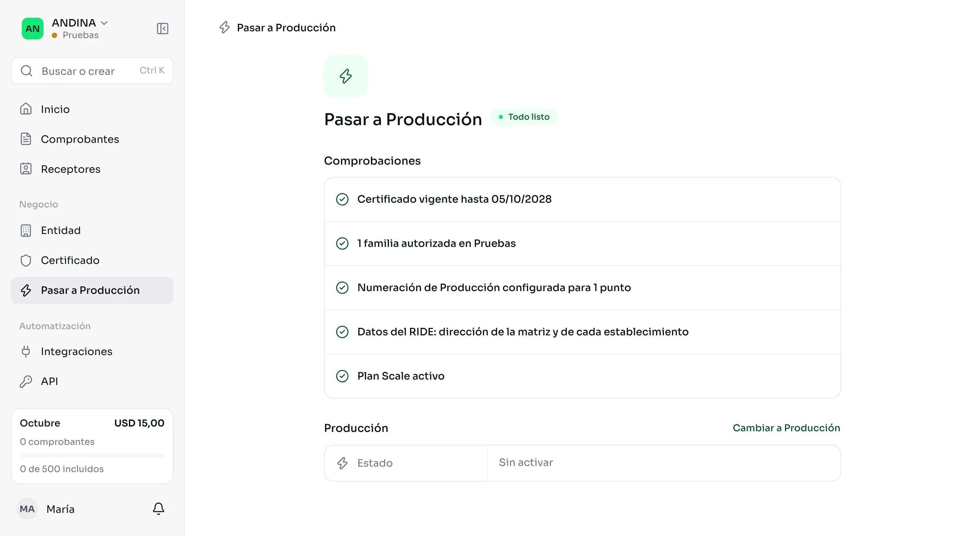Click the Receptores contact icon
The width and height of the screenshot is (980, 536).
click(26, 169)
